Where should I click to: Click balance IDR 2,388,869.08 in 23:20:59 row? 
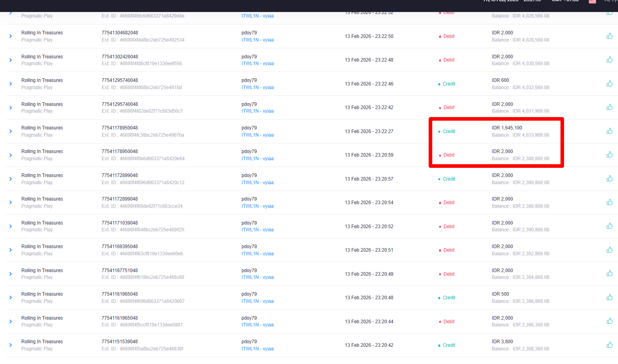(x=521, y=159)
